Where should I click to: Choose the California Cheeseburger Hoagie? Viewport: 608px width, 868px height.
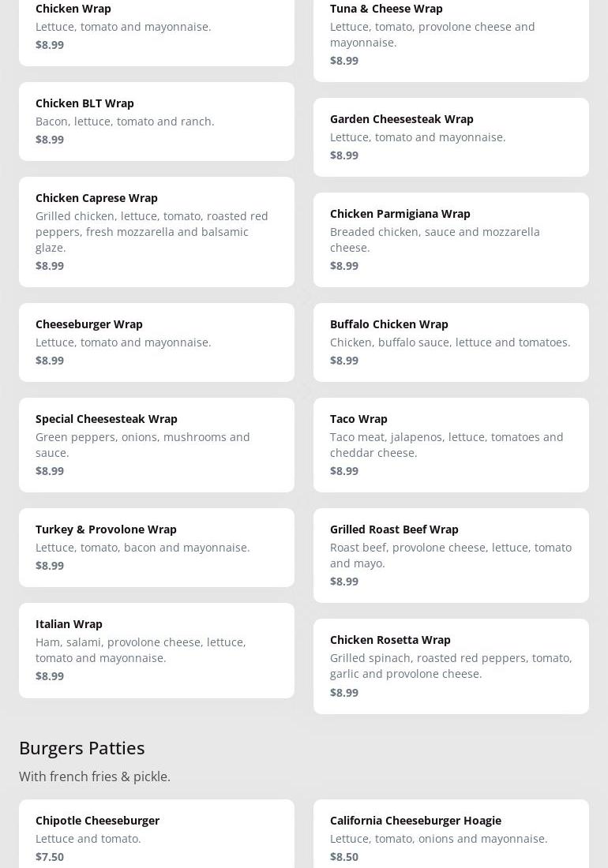point(451,836)
